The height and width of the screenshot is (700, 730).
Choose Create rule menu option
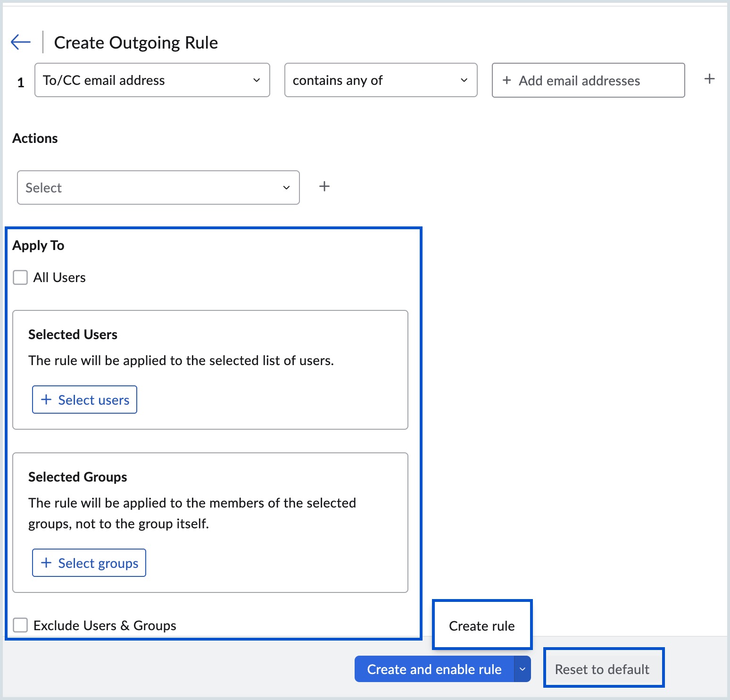[x=481, y=625]
